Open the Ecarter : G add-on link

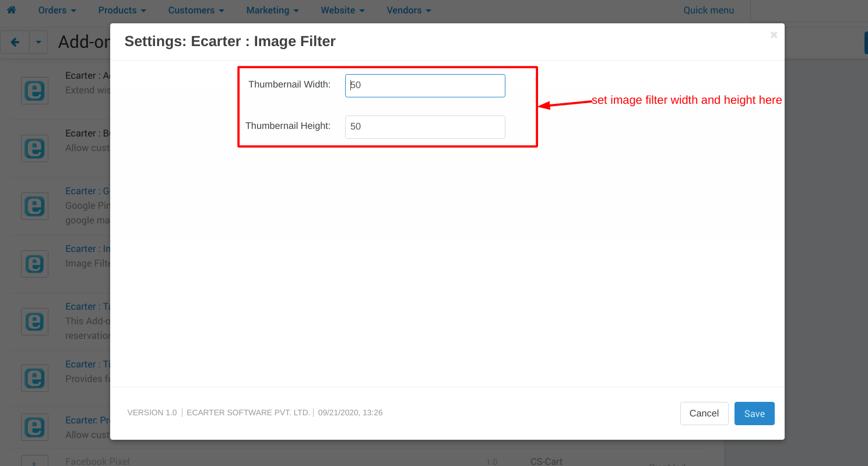point(87,191)
